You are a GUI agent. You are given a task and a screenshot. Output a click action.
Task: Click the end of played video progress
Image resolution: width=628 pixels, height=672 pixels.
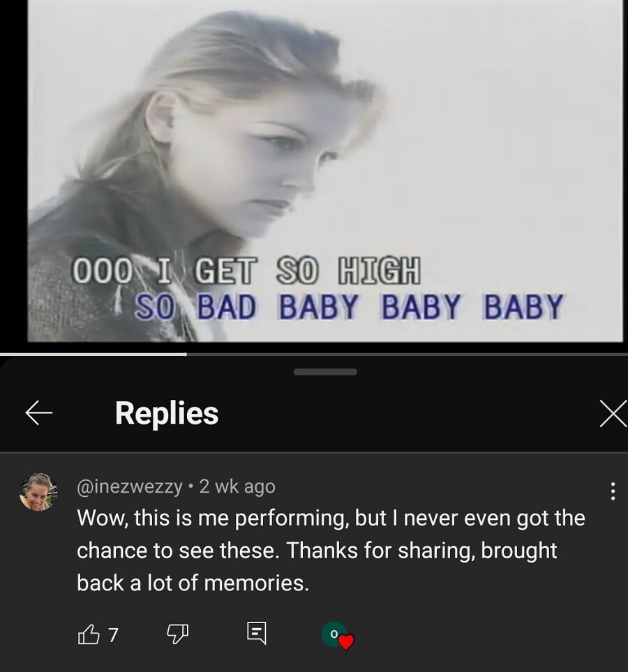pos(186,354)
